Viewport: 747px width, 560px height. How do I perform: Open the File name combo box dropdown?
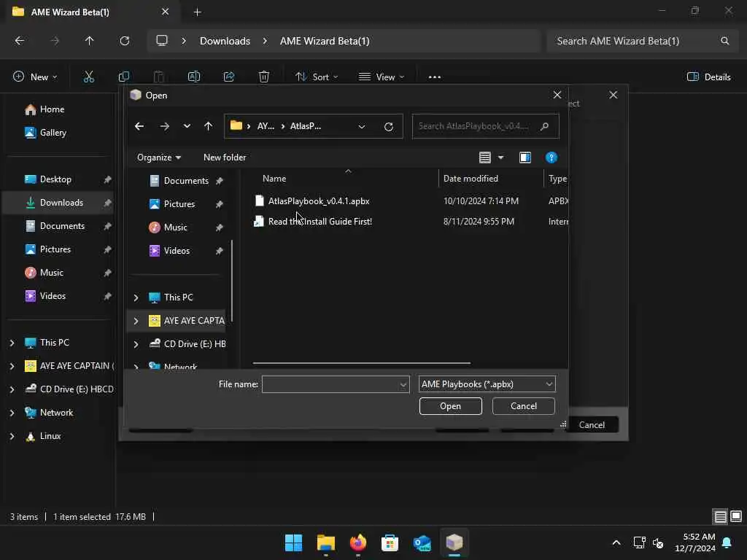[403, 384]
